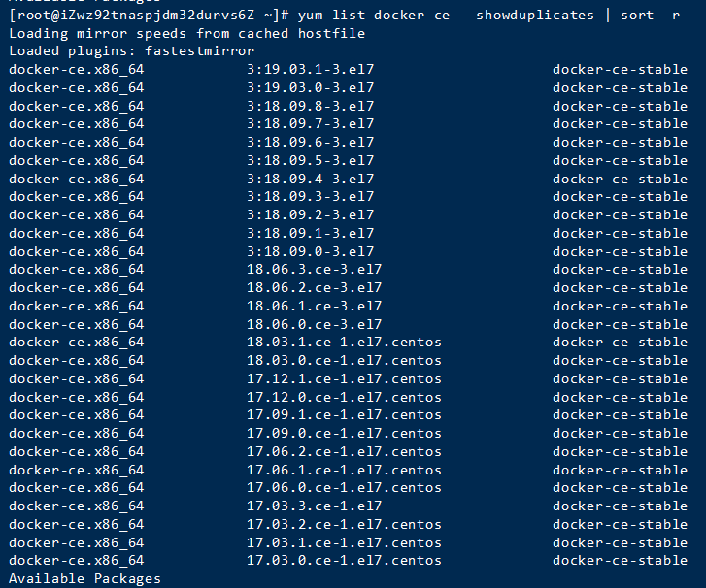706x588 pixels.
Task: Click 'Loading mirror speeds' output line
Action: (187, 34)
